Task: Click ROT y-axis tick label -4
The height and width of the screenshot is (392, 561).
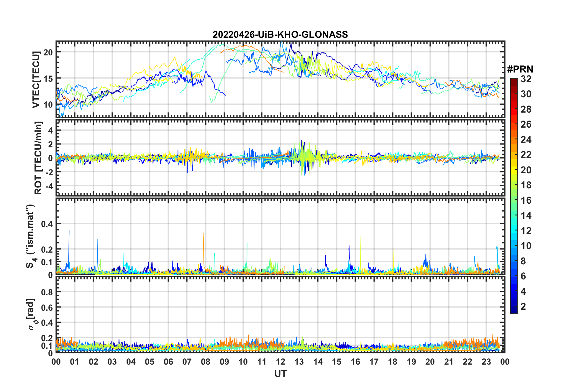Action: pos(49,186)
